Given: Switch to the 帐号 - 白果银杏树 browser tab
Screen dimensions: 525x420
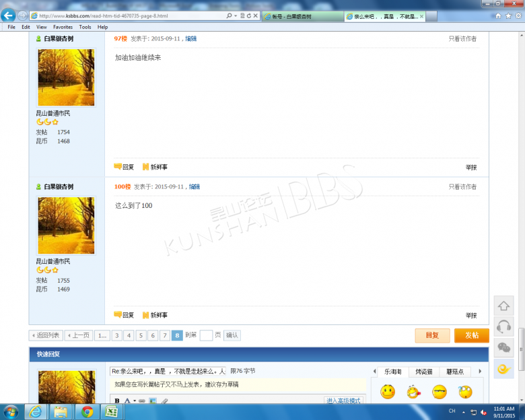Looking at the screenshot, I should click(x=300, y=15).
